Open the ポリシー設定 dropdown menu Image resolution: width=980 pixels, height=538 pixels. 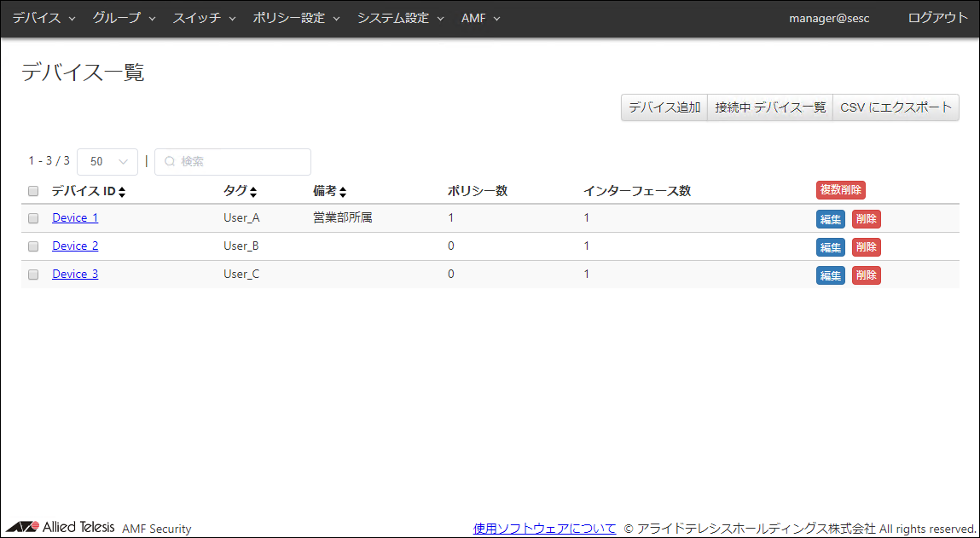pos(296,18)
